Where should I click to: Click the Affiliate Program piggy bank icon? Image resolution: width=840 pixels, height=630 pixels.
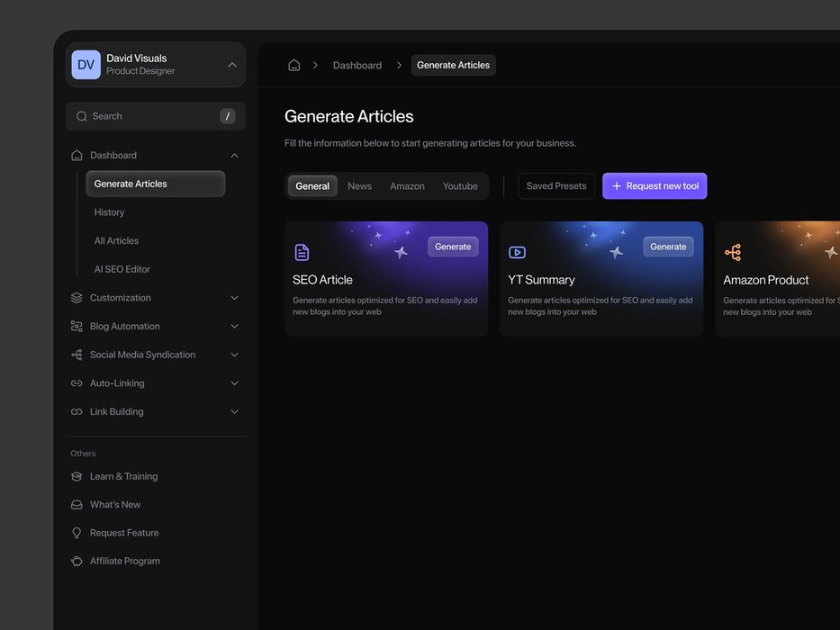click(x=77, y=561)
